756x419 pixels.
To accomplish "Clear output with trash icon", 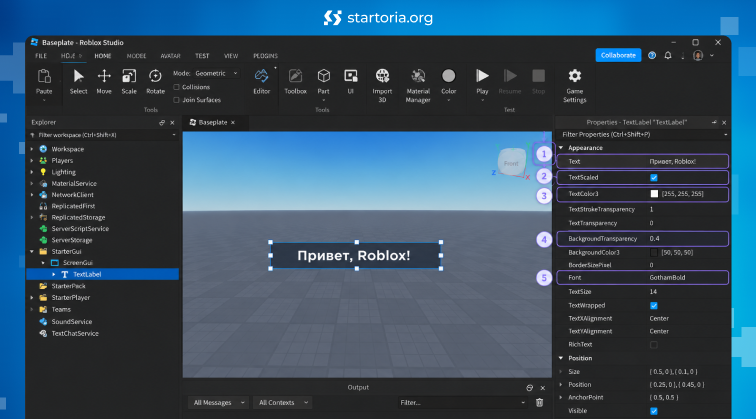I will click(540, 402).
